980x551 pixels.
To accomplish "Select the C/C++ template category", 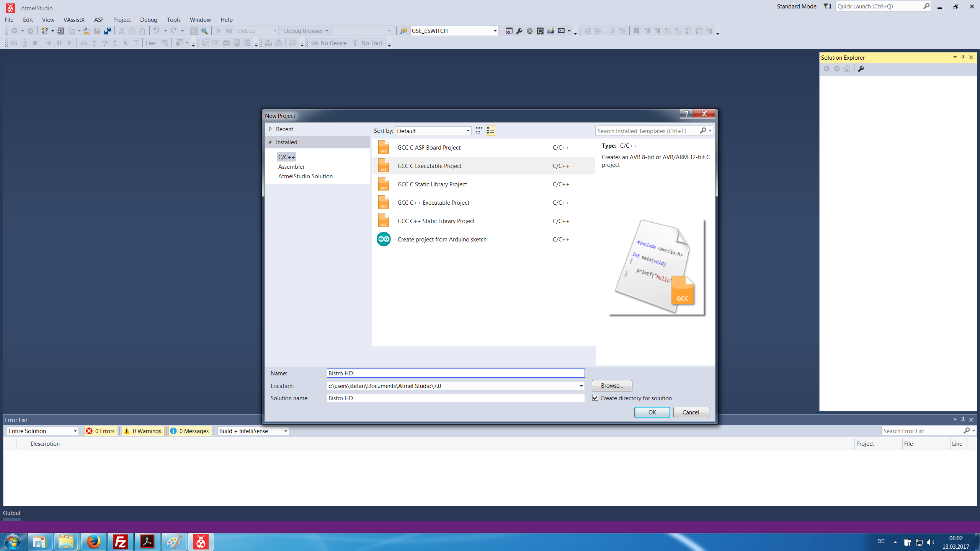I will pos(286,157).
